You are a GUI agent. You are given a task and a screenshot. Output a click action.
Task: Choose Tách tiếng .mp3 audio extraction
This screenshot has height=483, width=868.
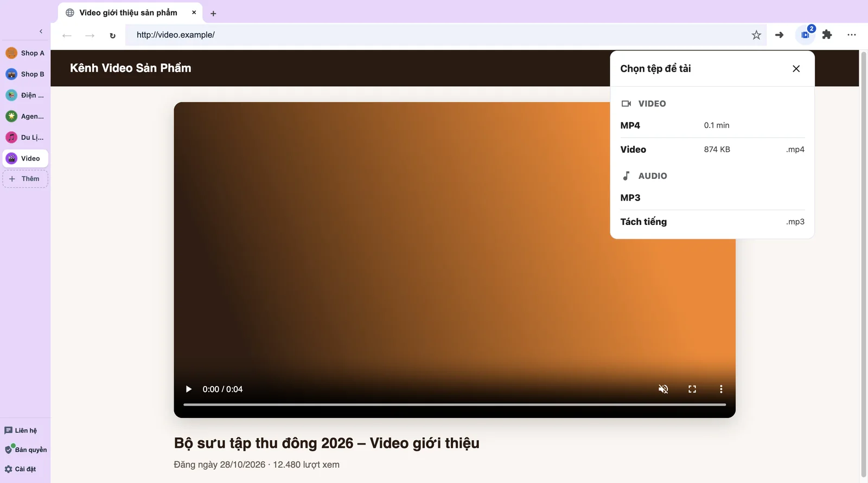pos(712,222)
